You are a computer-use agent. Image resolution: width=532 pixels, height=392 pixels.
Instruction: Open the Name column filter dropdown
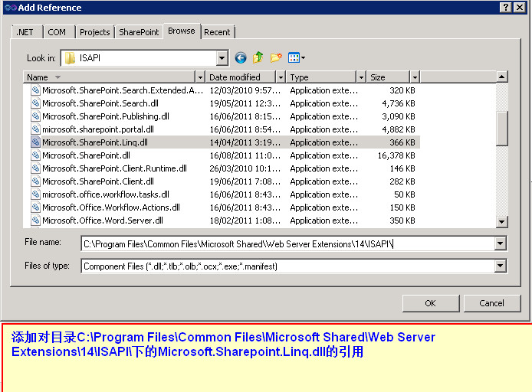click(200, 77)
